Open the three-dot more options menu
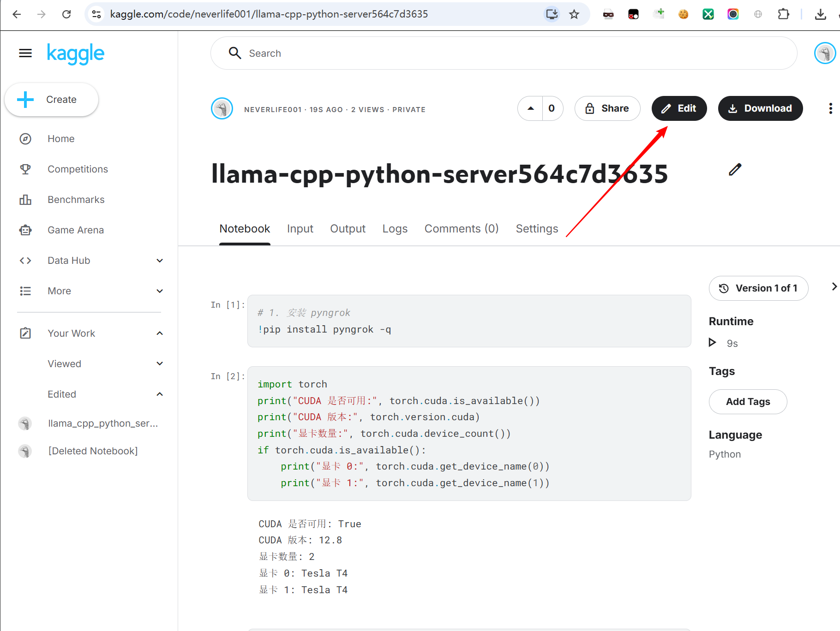840x631 pixels. point(830,108)
